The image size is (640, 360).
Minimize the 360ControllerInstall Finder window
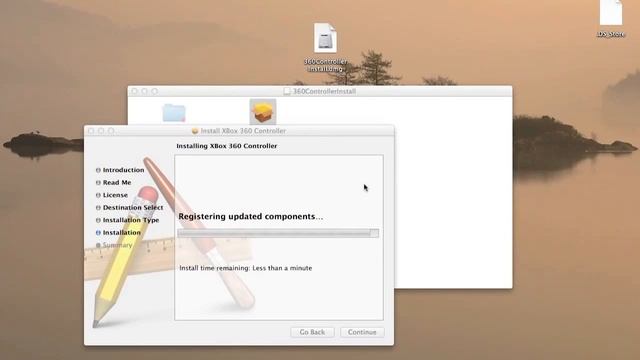point(144,91)
